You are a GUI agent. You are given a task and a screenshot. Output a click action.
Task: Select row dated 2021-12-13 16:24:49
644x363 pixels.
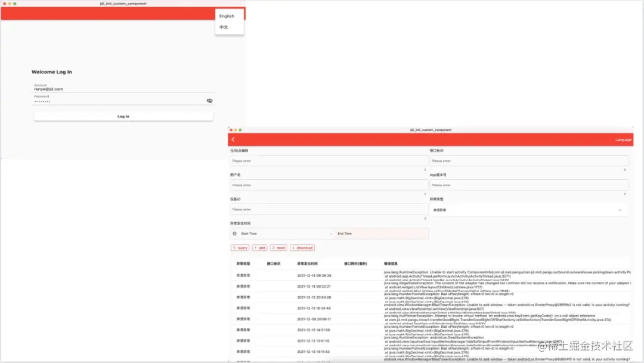pyautogui.click(x=431, y=308)
